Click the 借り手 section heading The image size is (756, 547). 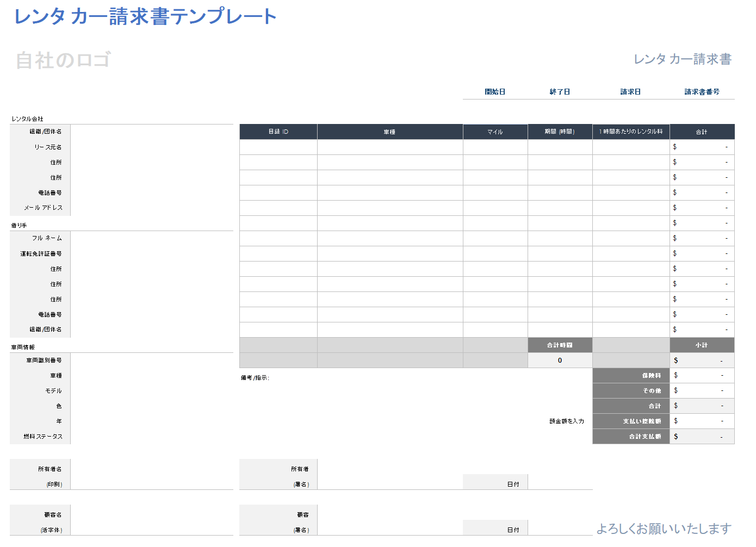click(x=19, y=225)
